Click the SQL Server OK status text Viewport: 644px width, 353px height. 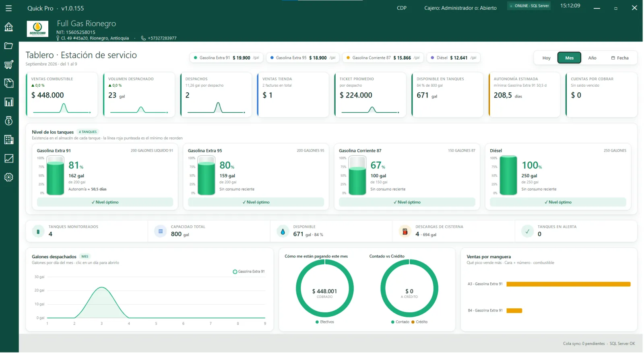pos(622,344)
